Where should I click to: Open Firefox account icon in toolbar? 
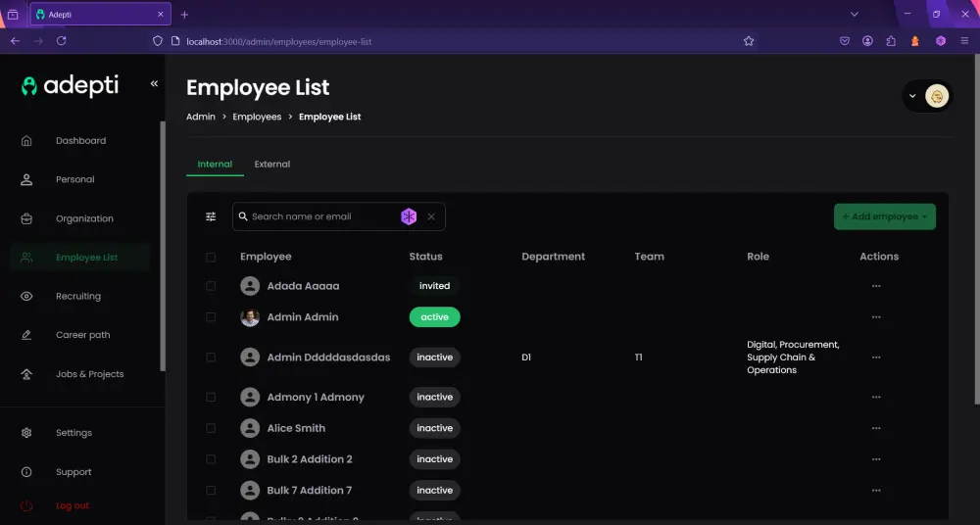click(867, 41)
